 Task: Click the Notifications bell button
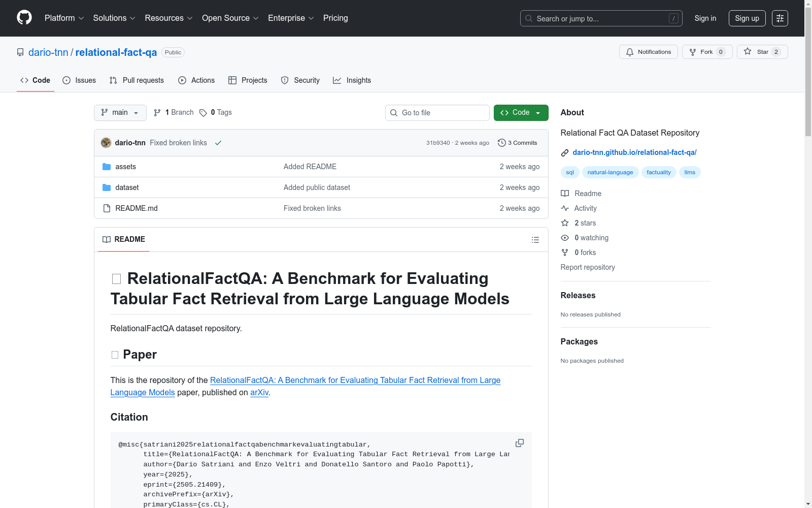649,52
